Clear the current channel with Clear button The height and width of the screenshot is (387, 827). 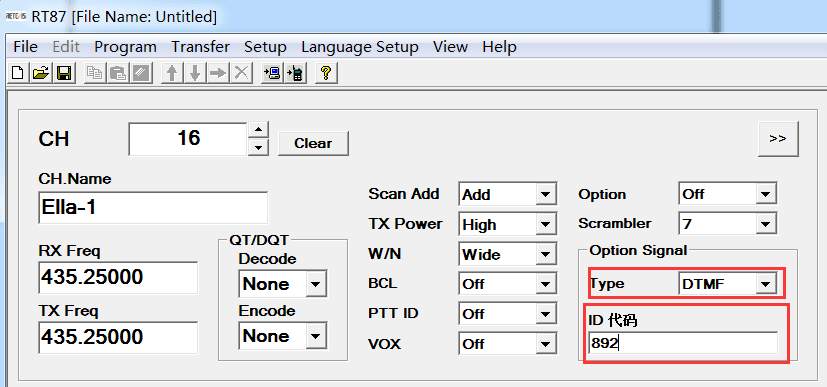(x=313, y=143)
